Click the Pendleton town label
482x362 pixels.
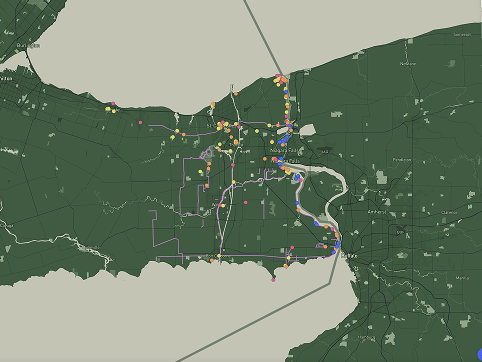[402, 160]
